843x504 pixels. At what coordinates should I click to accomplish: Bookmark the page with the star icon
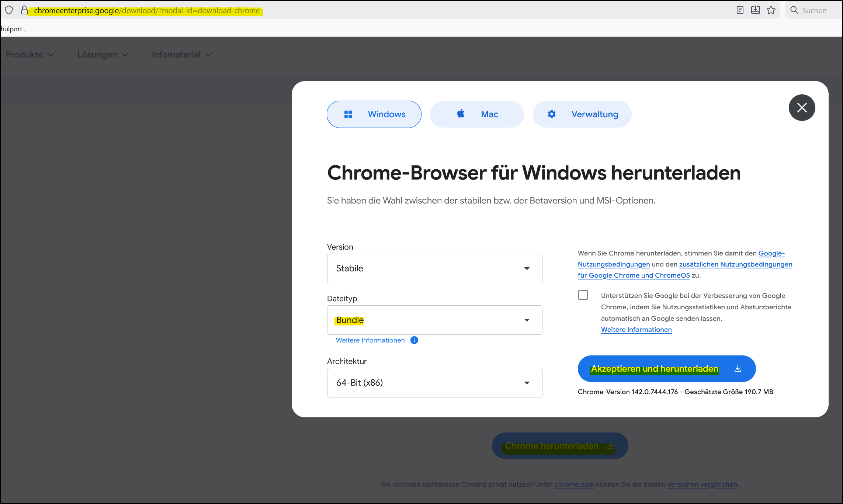tap(771, 10)
